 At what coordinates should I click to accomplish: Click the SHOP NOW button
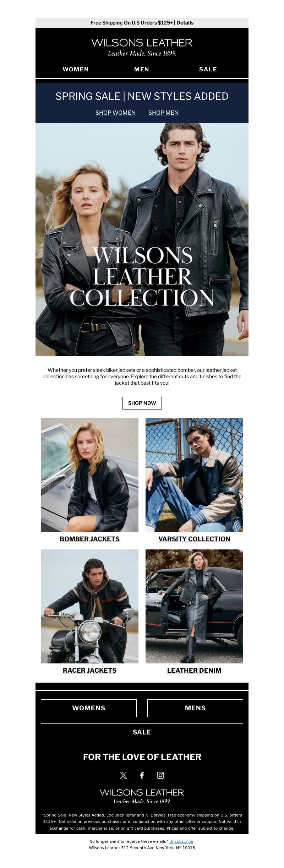click(x=142, y=403)
